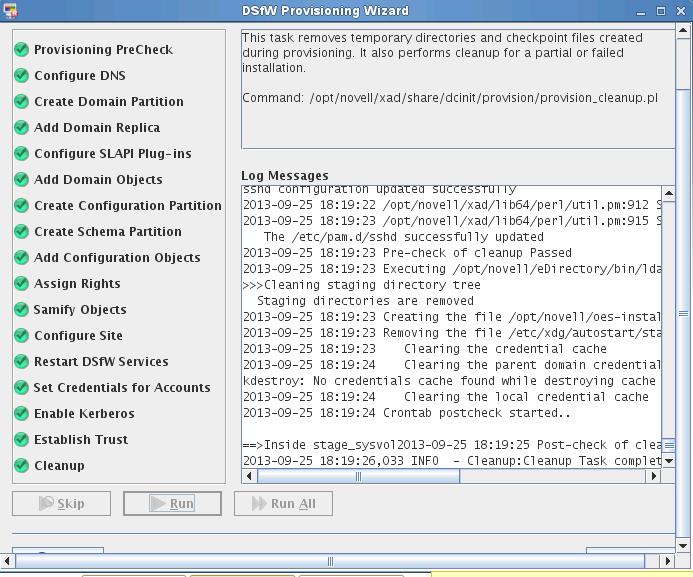This screenshot has height=577, width=693.
Task: Select the Establish Trust task
Action: 81,440
